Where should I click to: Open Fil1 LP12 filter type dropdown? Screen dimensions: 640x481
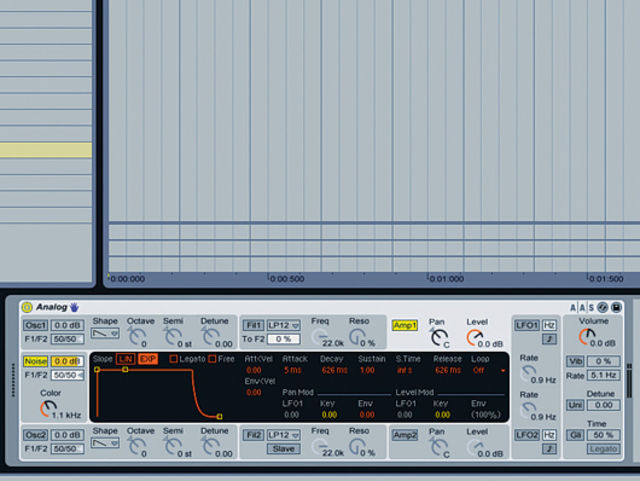pos(284,325)
